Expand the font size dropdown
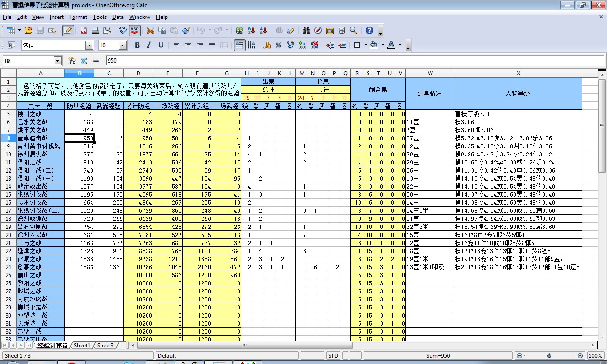Screen dimensions: 607x364 122,45
